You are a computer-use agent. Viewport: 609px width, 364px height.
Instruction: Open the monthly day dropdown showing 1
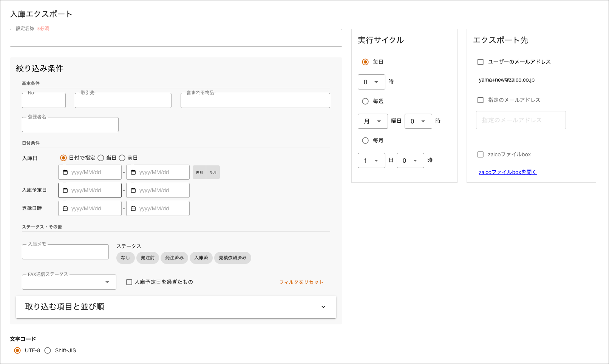[x=371, y=160]
